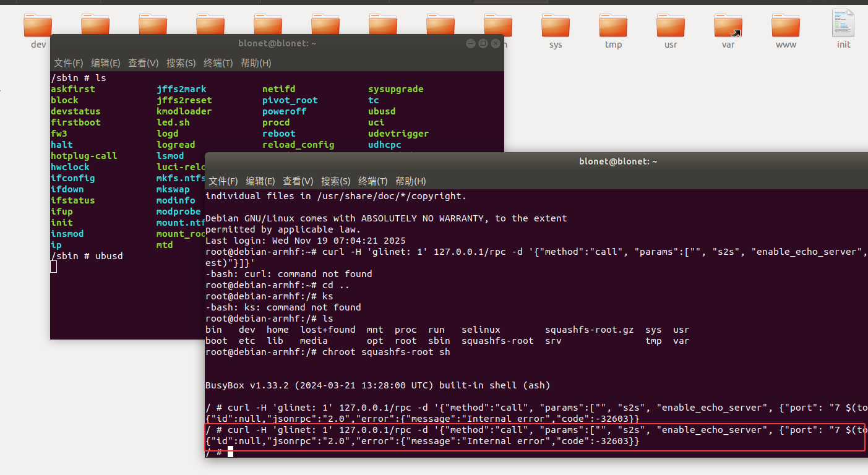The image size is (868, 475).
Task: Open 终端(T) menu in back terminal
Action: coord(218,63)
